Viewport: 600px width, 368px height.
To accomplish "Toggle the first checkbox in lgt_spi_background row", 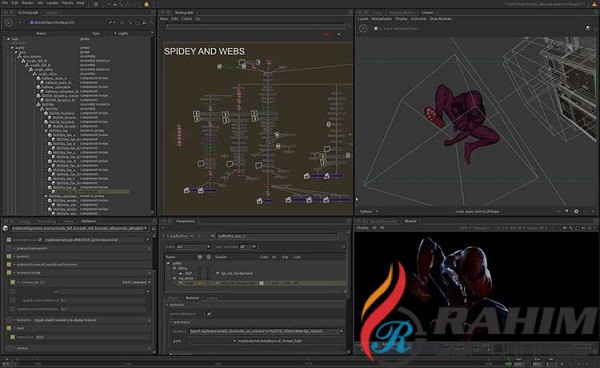I will click(200, 273).
